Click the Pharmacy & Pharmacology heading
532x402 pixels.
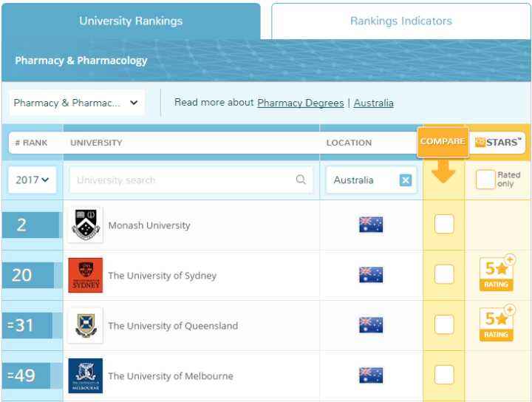tap(81, 61)
